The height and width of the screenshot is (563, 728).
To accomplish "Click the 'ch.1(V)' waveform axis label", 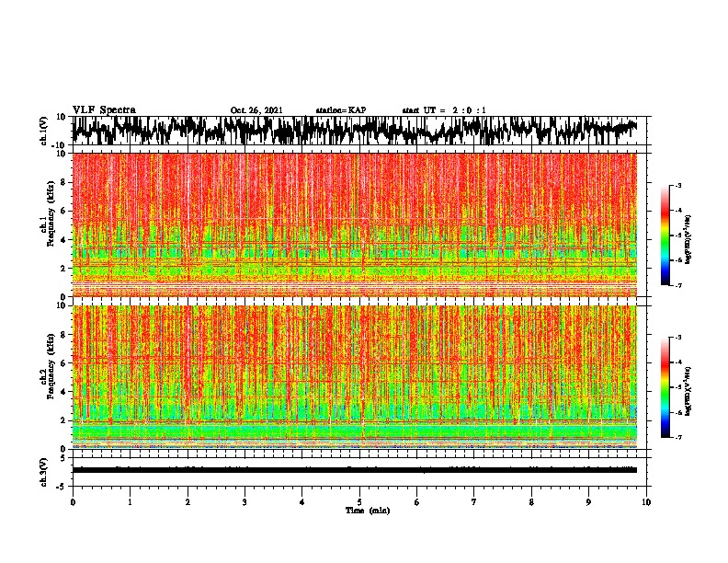I will click(44, 131).
